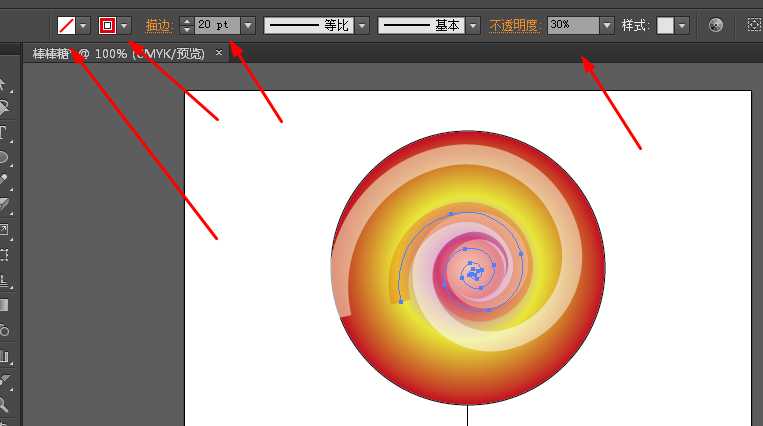Open the fill swatch dropdown arrow
This screenshot has height=426, width=763.
tap(83, 25)
